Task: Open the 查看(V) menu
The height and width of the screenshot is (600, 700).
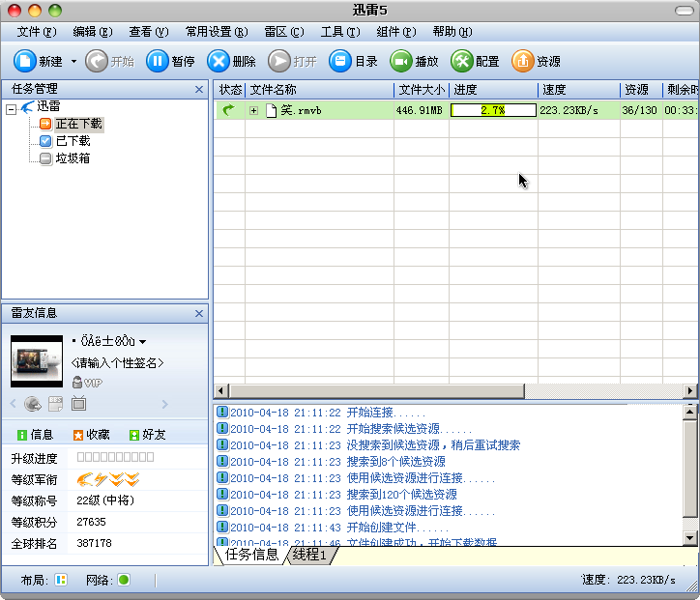Action: pos(149,32)
